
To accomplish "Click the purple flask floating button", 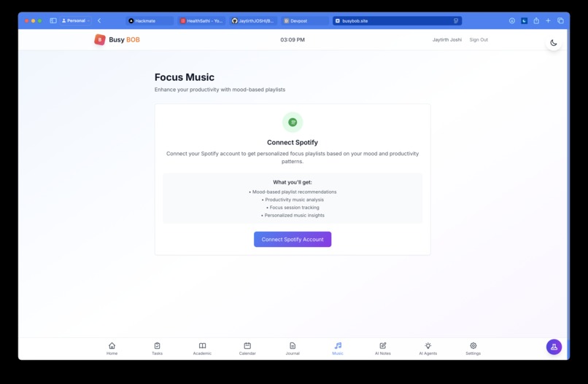I will [x=554, y=347].
